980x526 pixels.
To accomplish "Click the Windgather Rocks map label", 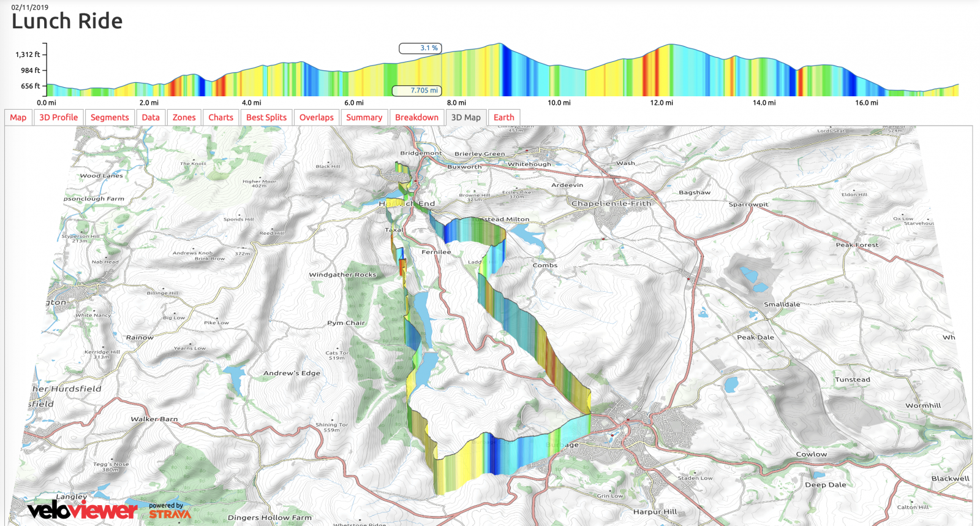I will coord(342,275).
